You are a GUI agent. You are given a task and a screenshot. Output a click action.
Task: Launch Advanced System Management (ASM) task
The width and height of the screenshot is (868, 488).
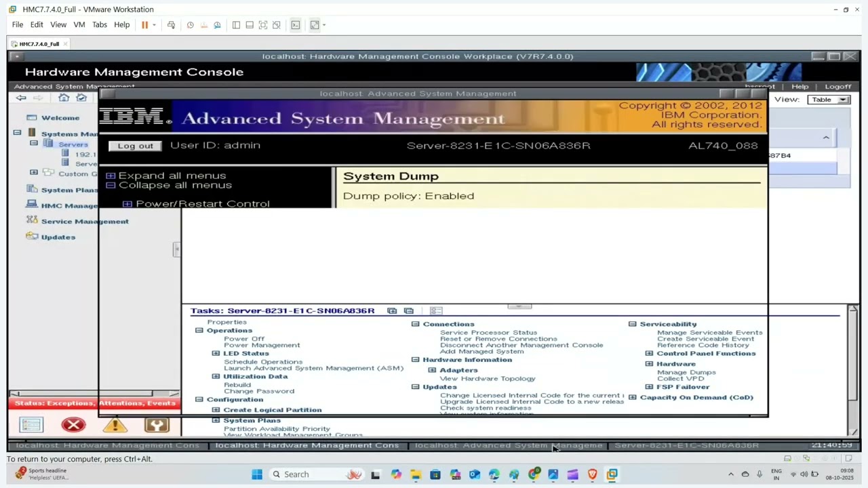pos(314,368)
